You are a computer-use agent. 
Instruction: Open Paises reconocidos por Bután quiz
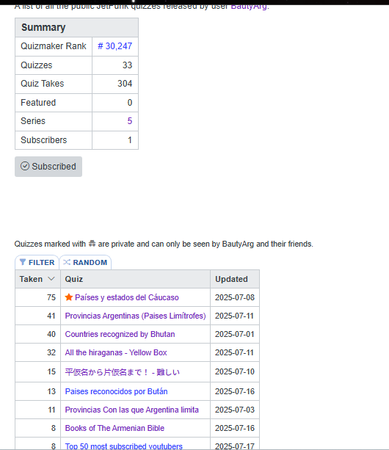point(116,391)
